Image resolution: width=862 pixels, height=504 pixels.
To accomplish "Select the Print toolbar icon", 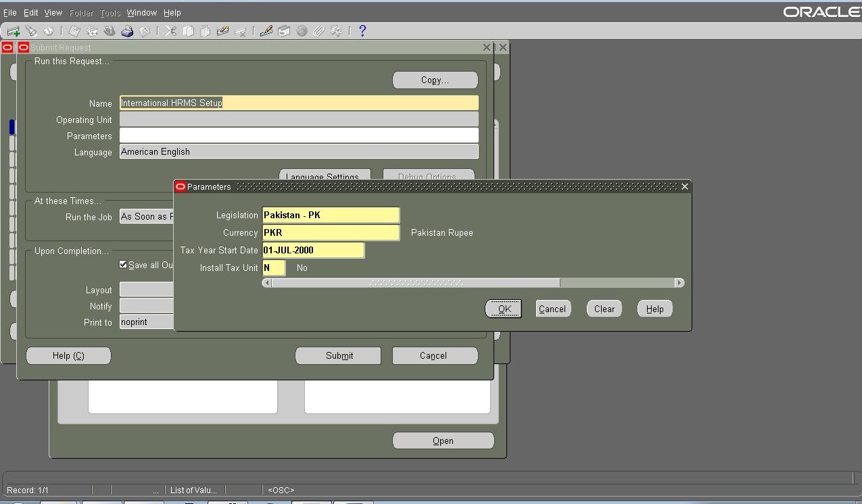I will click(126, 30).
